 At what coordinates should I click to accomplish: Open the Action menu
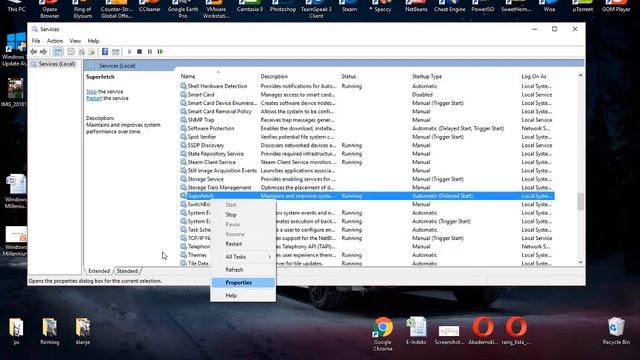[x=55, y=41]
